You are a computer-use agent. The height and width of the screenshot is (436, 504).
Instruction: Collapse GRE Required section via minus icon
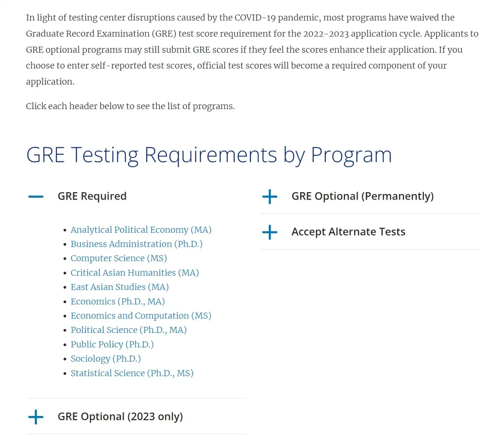tap(36, 197)
